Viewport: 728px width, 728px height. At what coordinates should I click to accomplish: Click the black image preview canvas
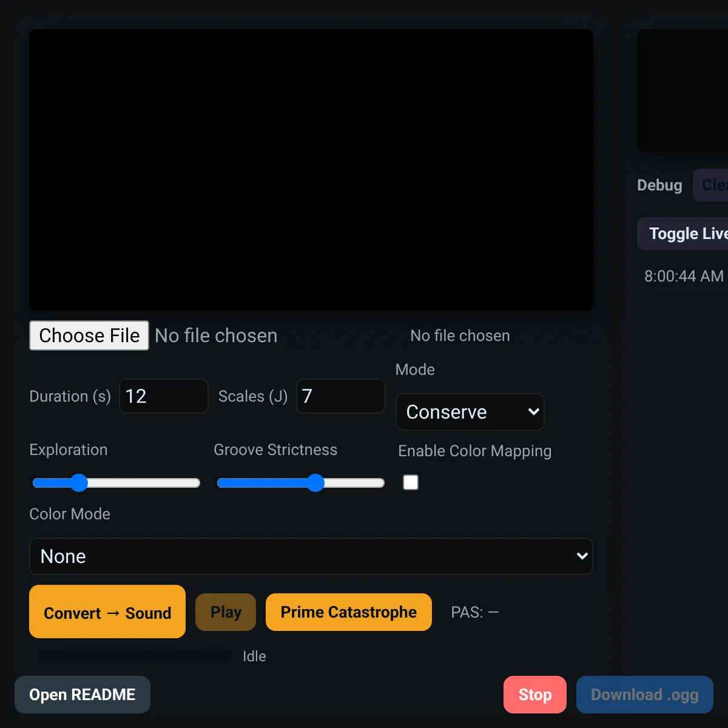[x=311, y=170]
